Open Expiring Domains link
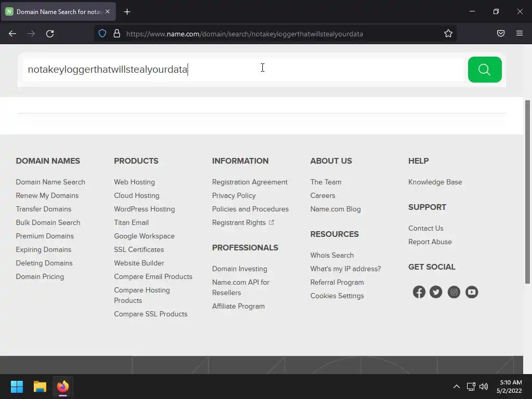Image resolution: width=532 pixels, height=399 pixels. pos(44,250)
